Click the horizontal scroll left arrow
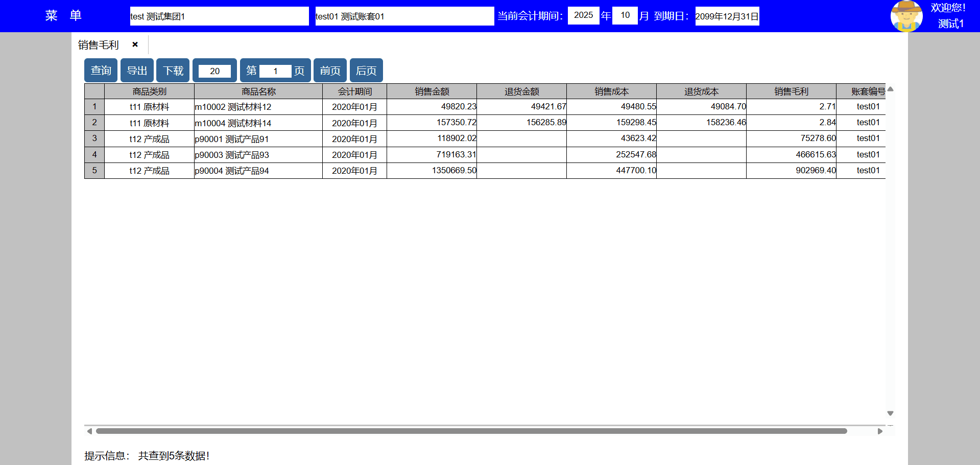 89,431
